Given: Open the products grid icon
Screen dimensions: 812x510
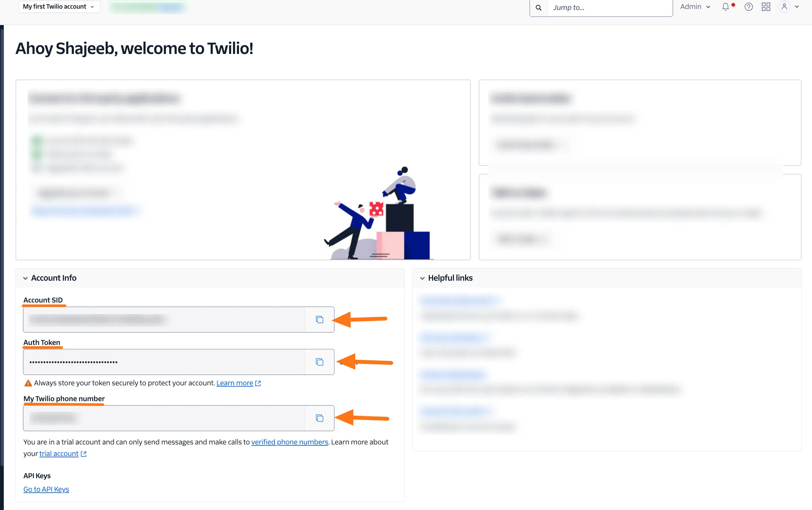Looking at the screenshot, I should [x=766, y=7].
